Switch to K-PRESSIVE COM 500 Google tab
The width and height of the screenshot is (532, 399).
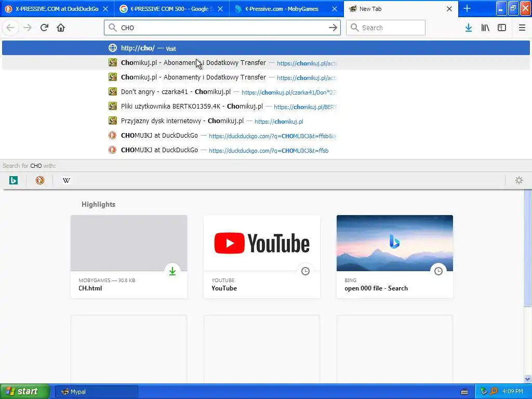coord(171,9)
